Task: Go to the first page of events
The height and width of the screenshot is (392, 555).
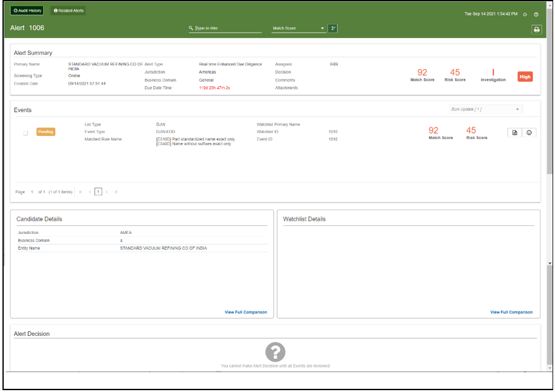Action: [x=81, y=192]
